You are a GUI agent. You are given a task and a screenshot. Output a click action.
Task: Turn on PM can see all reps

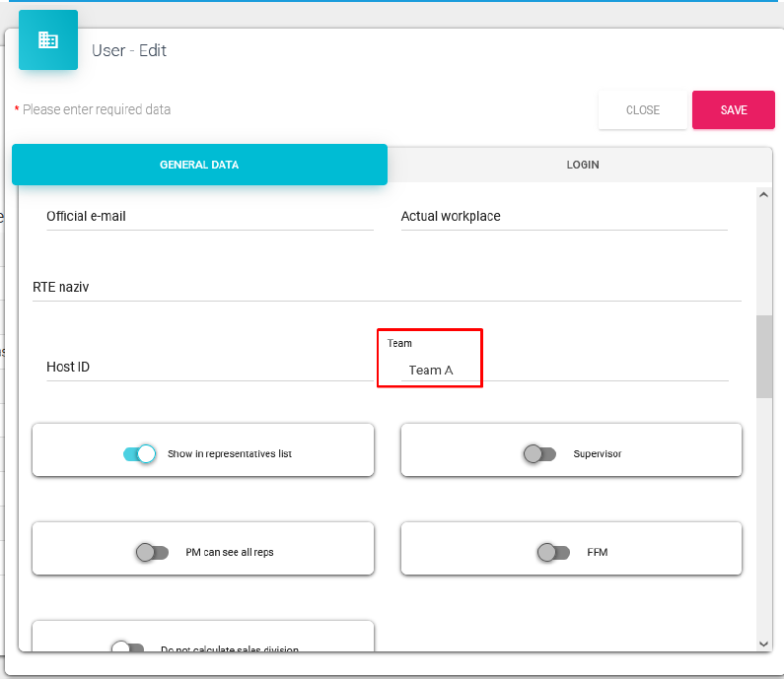pos(153,552)
